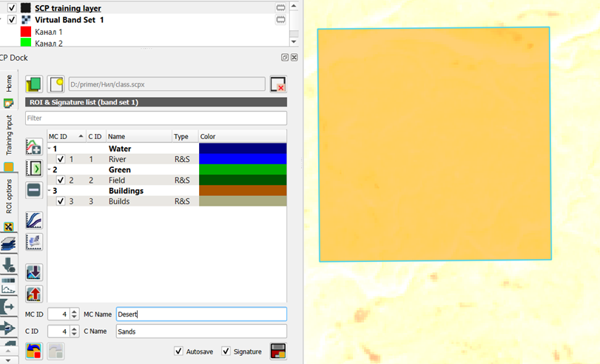The width and height of the screenshot is (600, 364).
Task: Collapse the Water macroclass
Action: pos(50,149)
